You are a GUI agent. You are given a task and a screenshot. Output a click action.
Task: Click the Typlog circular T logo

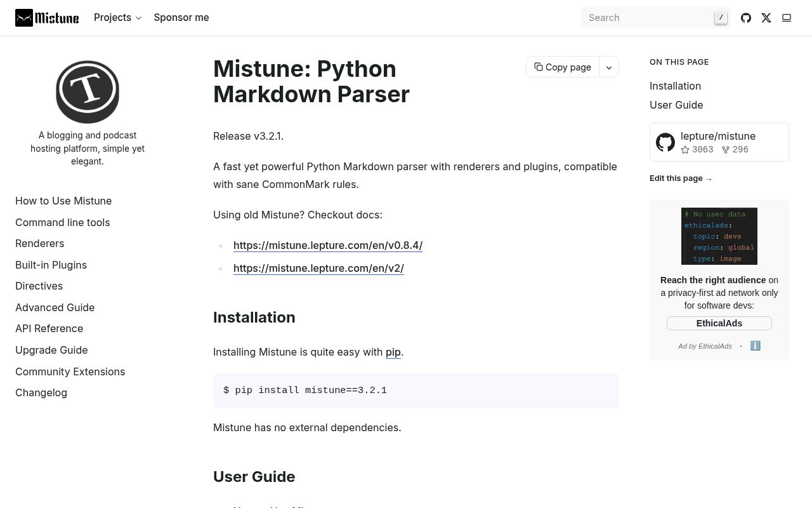pos(88,92)
